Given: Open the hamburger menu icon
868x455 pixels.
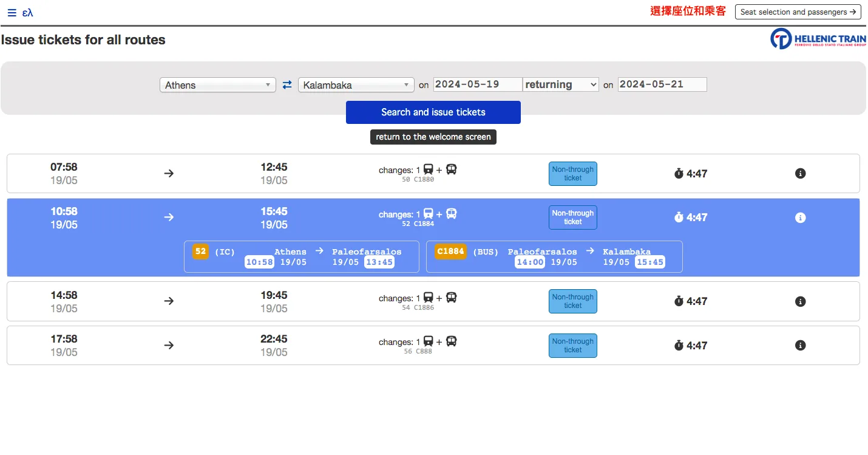Looking at the screenshot, I should click(x=12, y=12).
